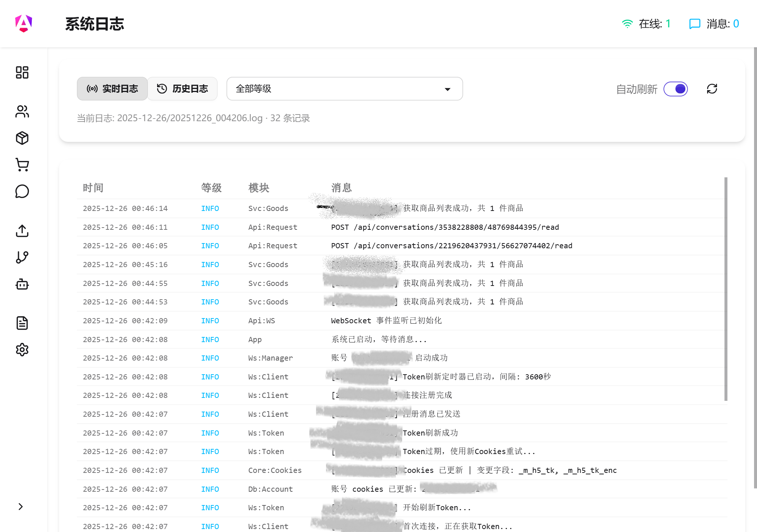Open the document logs sidebar icon
This screenshot has height=532, width=757.
click(x=22, y=323)
